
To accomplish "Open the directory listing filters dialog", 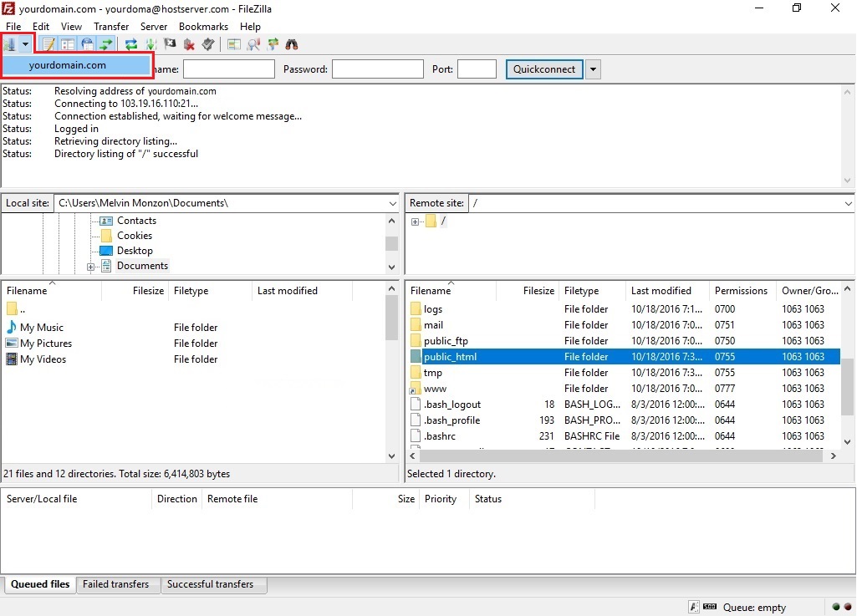I will [234, 44].
